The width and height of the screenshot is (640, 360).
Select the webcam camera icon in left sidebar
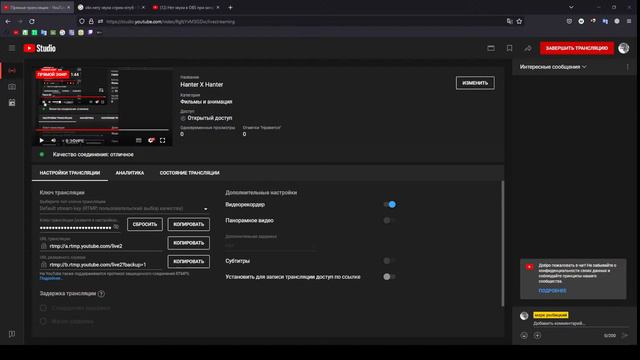tap(12, 87)
